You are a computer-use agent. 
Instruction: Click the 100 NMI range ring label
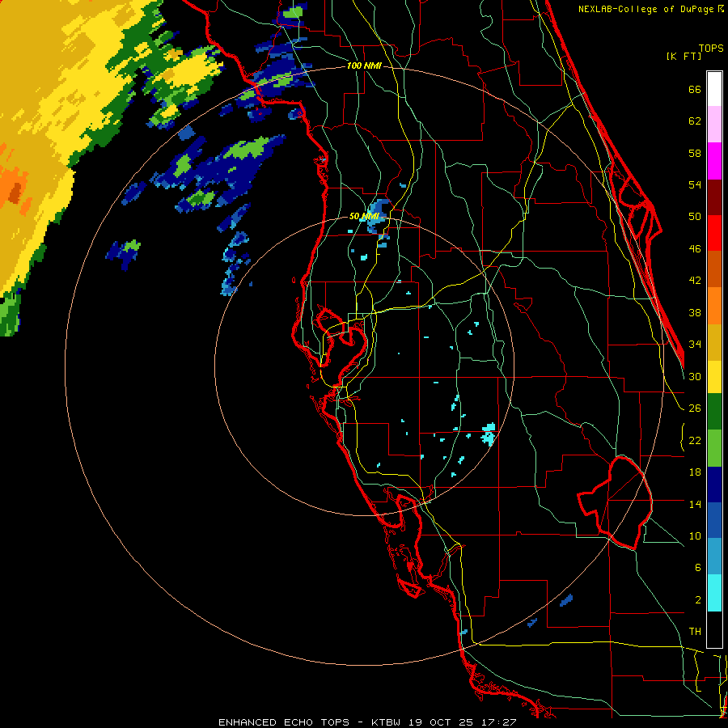364,66
